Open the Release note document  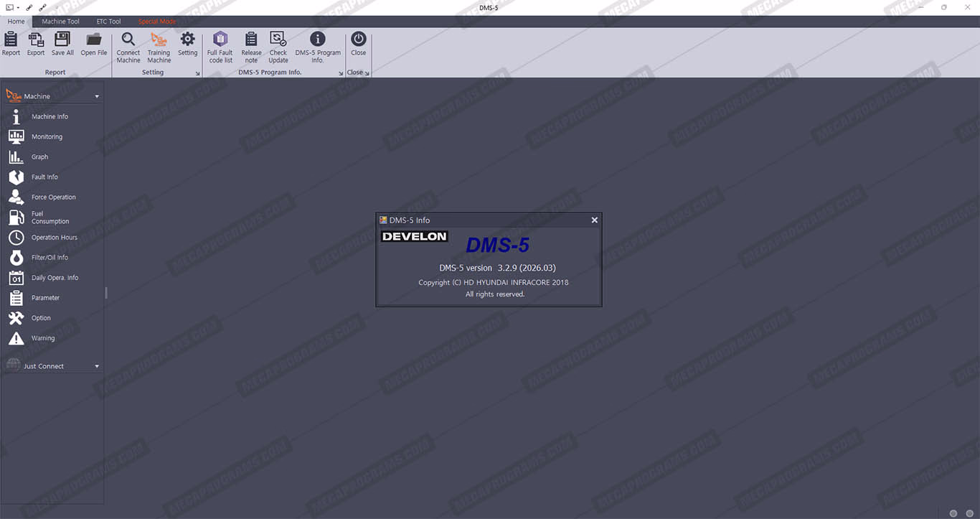click(x=251, y=40)
